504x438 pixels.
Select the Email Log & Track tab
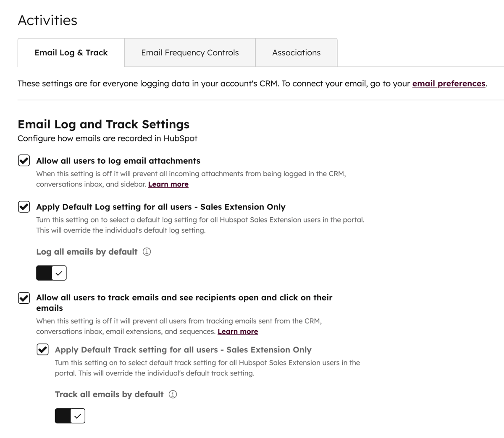[x=71, y=52]
